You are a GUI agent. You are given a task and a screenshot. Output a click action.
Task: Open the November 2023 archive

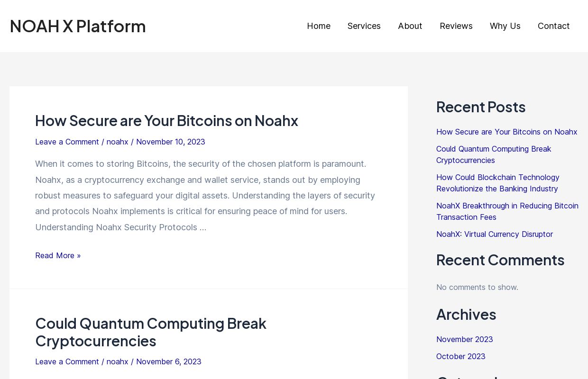[x=464, y=339]
